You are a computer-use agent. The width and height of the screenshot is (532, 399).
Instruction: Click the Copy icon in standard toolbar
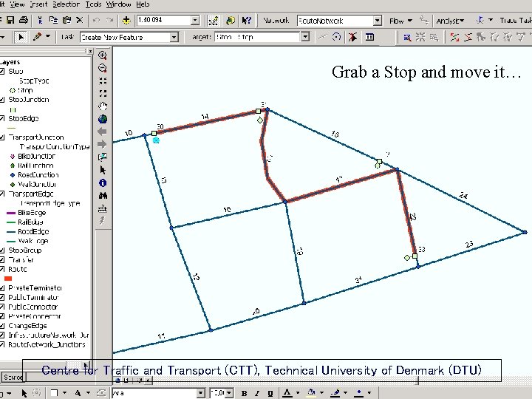pos(53,21)
